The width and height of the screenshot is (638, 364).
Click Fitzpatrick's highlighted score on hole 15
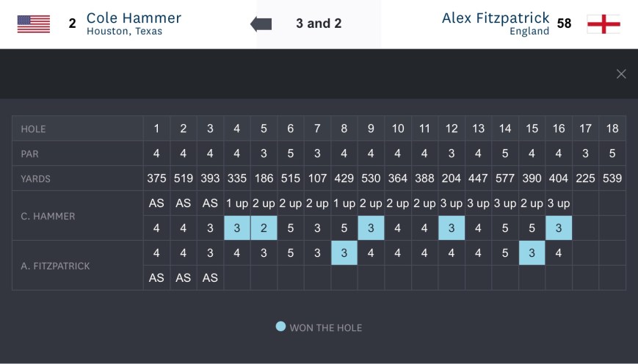pyautogui.click(x=532, y=253)
